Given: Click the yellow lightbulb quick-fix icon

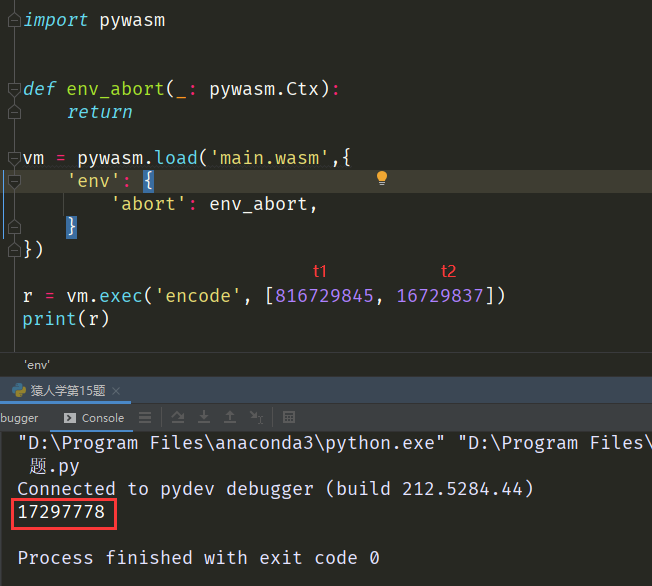Looking at the screenshot, I should coord(381,178).
